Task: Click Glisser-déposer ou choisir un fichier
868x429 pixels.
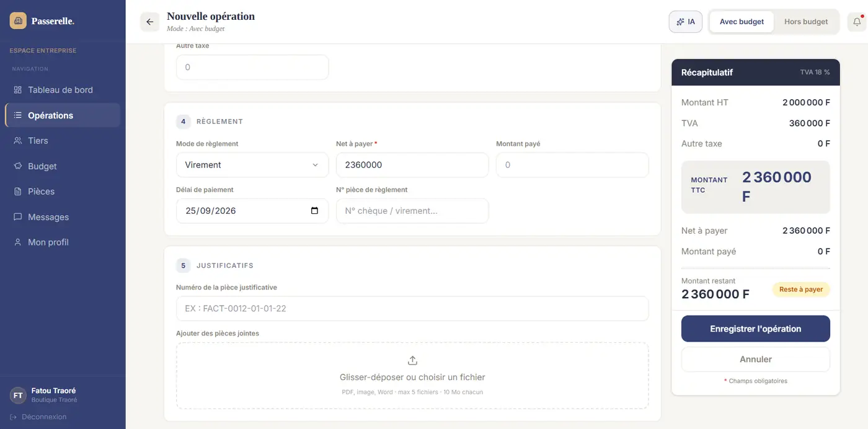Action: (412, 377)
